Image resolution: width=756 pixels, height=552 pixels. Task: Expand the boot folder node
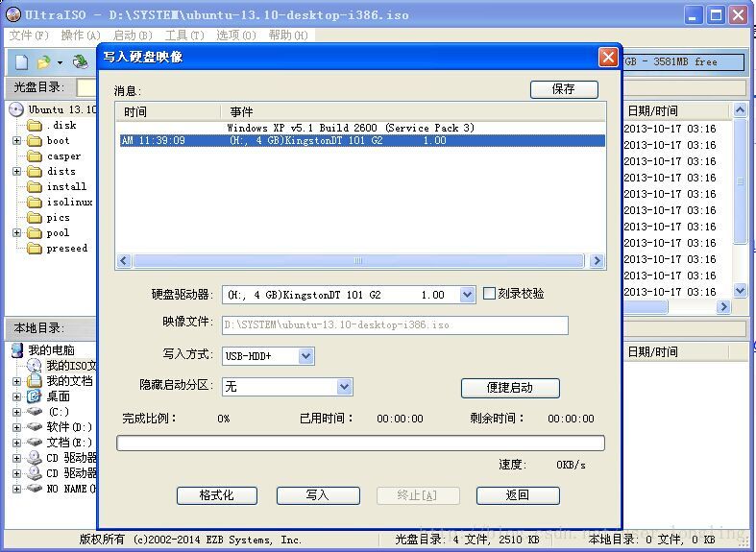(x=17, y=141)
